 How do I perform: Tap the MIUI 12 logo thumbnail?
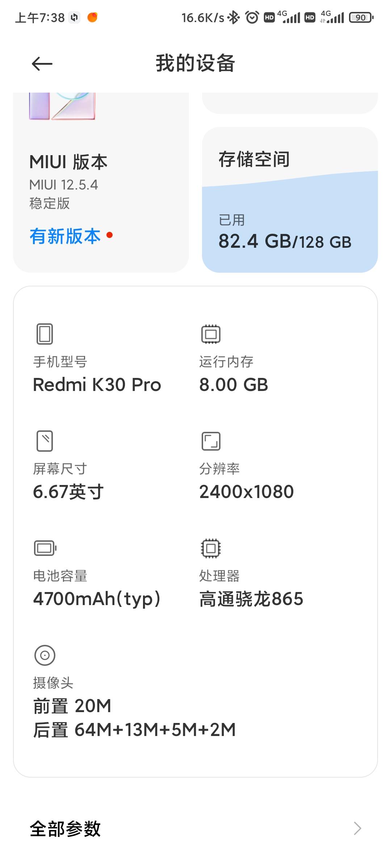(x=62, y=106)
